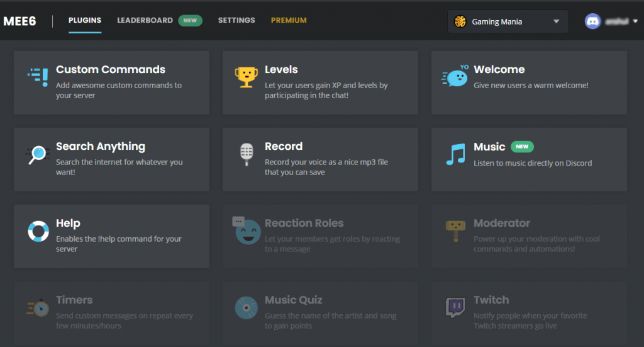Click the Gaming Mania server avatar

[460, 21]
